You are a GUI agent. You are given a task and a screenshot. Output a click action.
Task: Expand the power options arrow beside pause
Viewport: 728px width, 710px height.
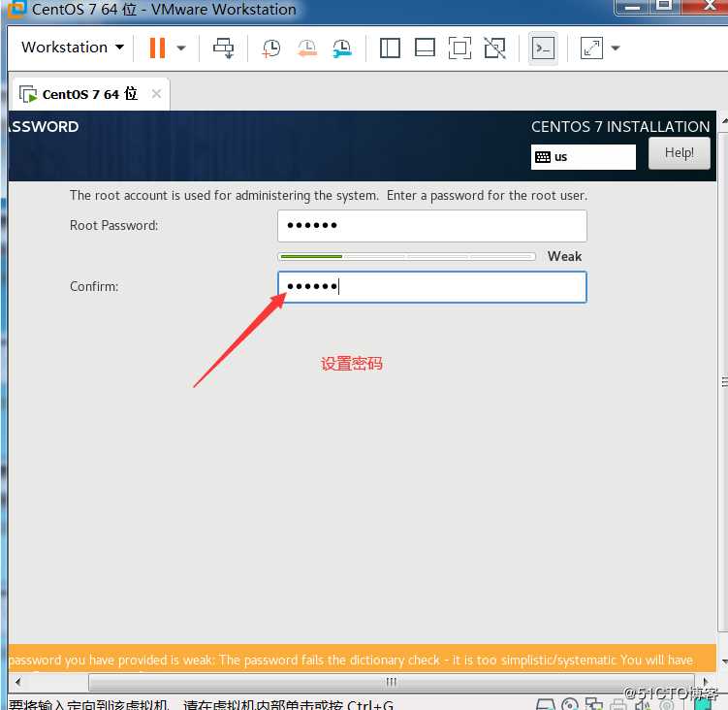[181, 48]
